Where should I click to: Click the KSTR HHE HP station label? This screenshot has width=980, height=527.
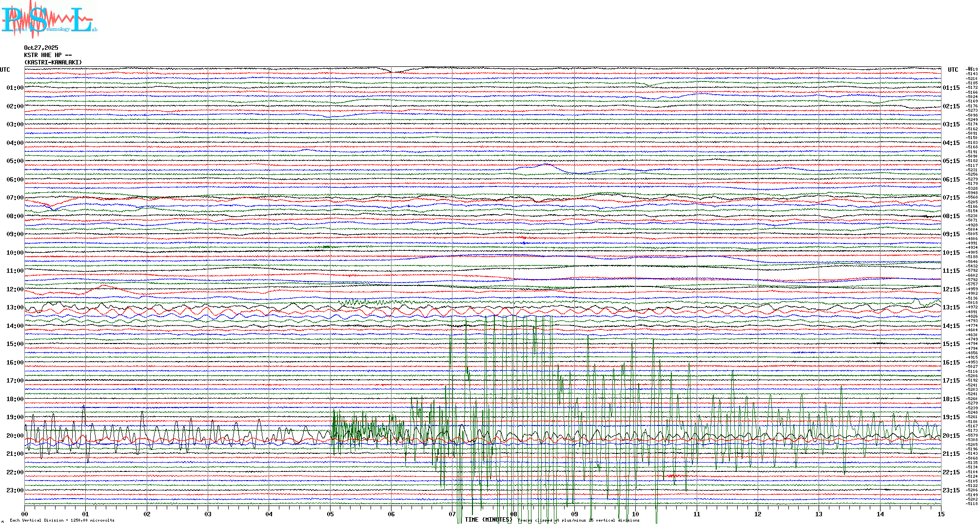[47, 55]
